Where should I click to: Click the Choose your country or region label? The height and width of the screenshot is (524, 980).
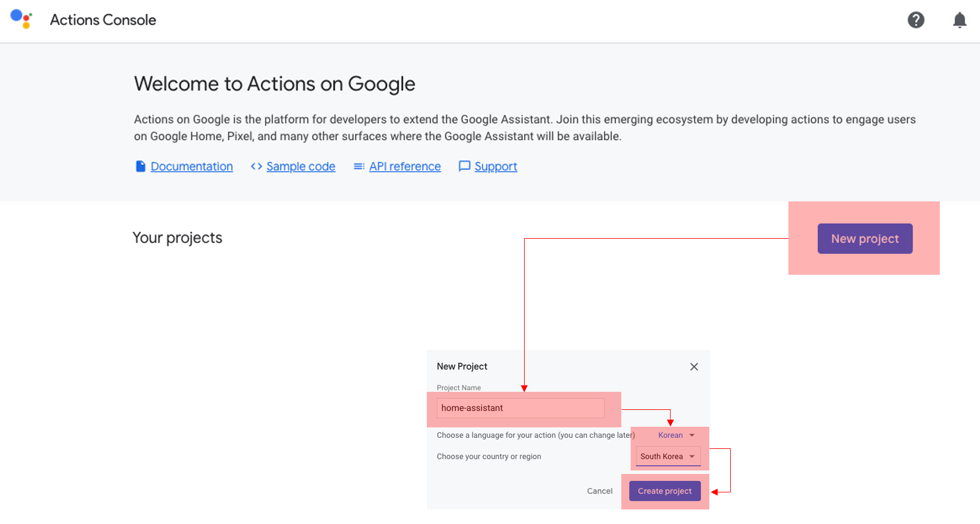[x=489, y=456]
